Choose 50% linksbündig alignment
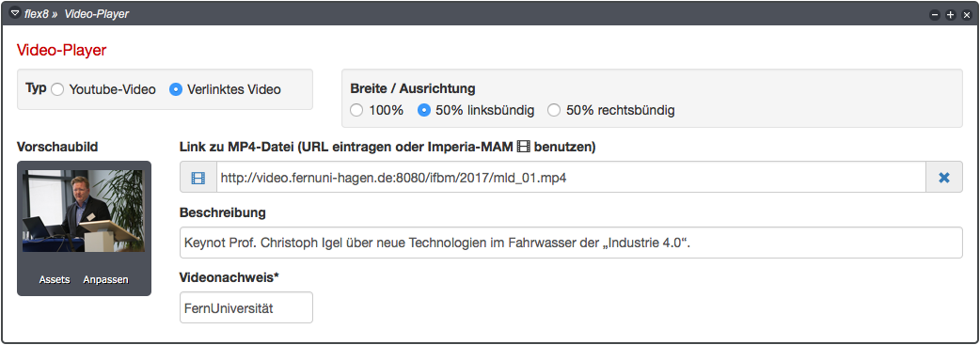Image resolution: width=980 pixels, height=345 pixels. point(424,111)
